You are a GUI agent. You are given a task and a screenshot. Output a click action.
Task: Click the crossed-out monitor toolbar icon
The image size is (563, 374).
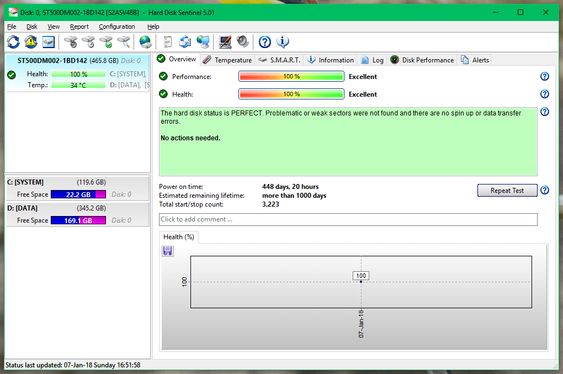[x=225, y=42]
